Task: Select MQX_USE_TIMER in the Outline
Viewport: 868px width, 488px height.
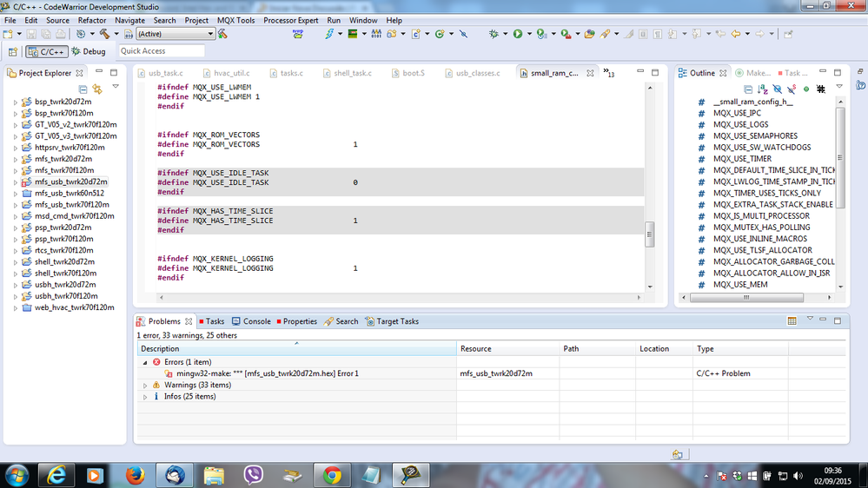Action: coord(742,159)
